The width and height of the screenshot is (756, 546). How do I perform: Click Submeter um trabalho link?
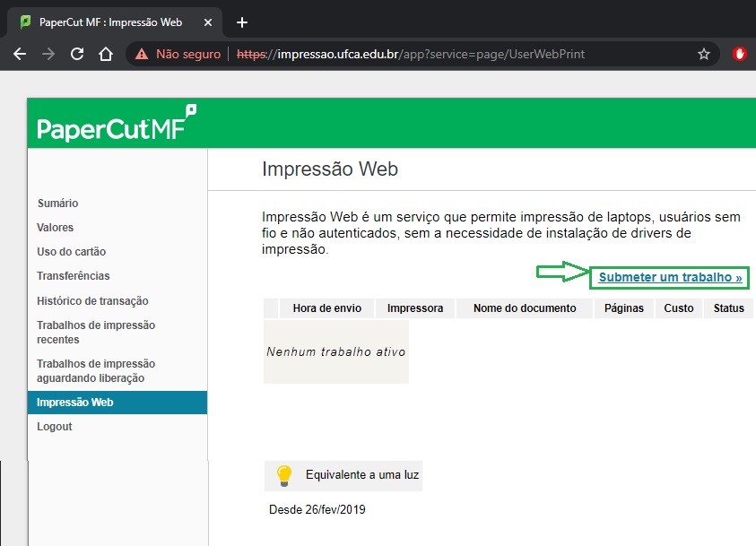670,278
